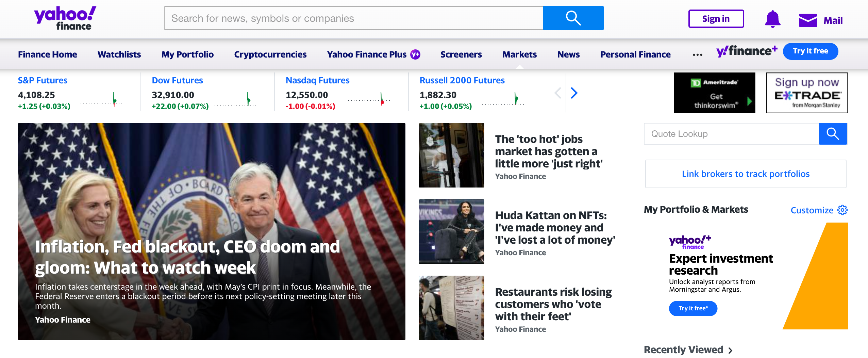Click Dow Futures value 32,910.00
Screen dimensions: 868x358
[x=173, y=95]
